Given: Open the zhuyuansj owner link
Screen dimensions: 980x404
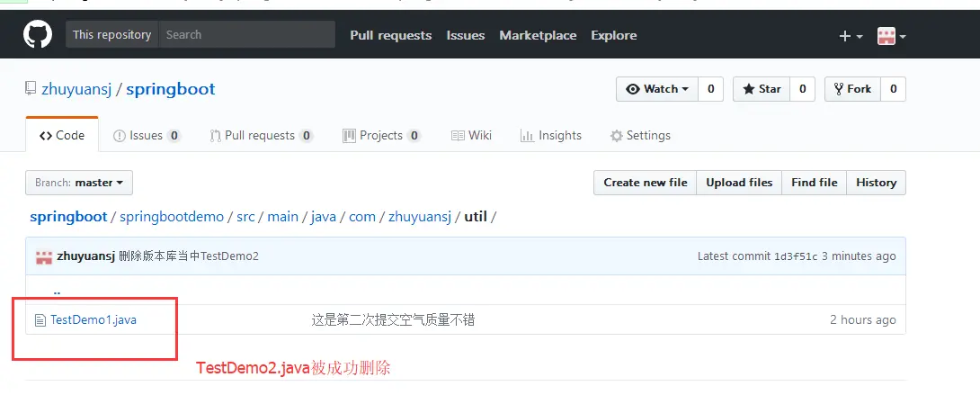Looking at the screenshot, I should [x=76, y=89].
